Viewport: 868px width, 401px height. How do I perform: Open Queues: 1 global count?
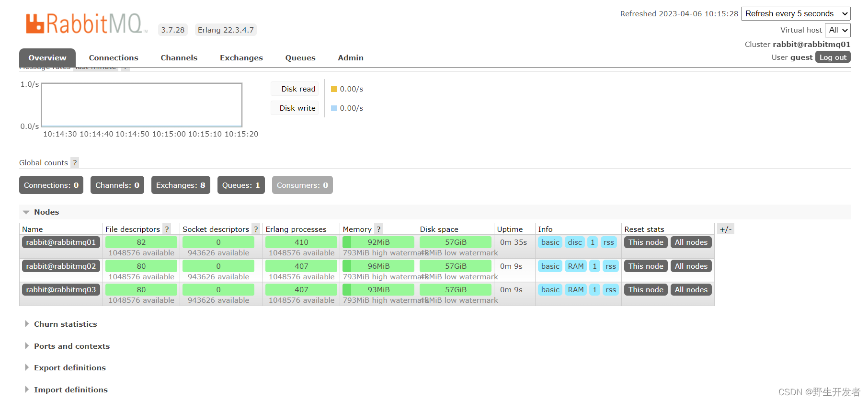[241, 185]
